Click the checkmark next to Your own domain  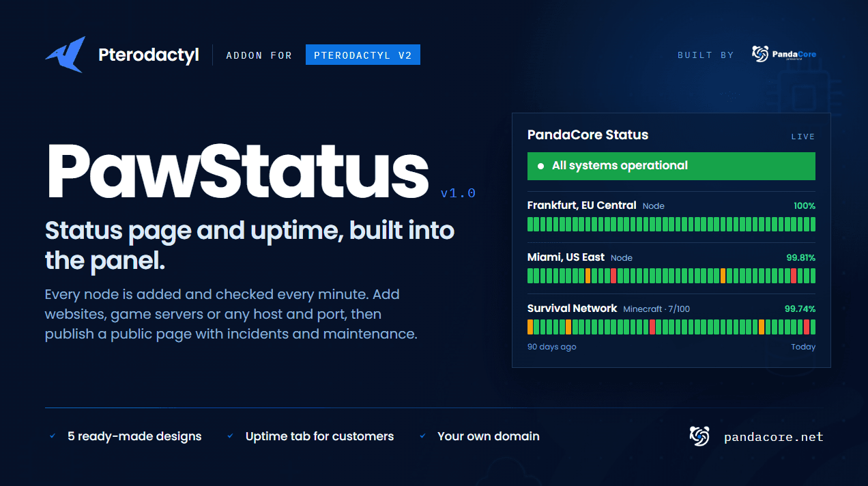click(x=423, y=436)
